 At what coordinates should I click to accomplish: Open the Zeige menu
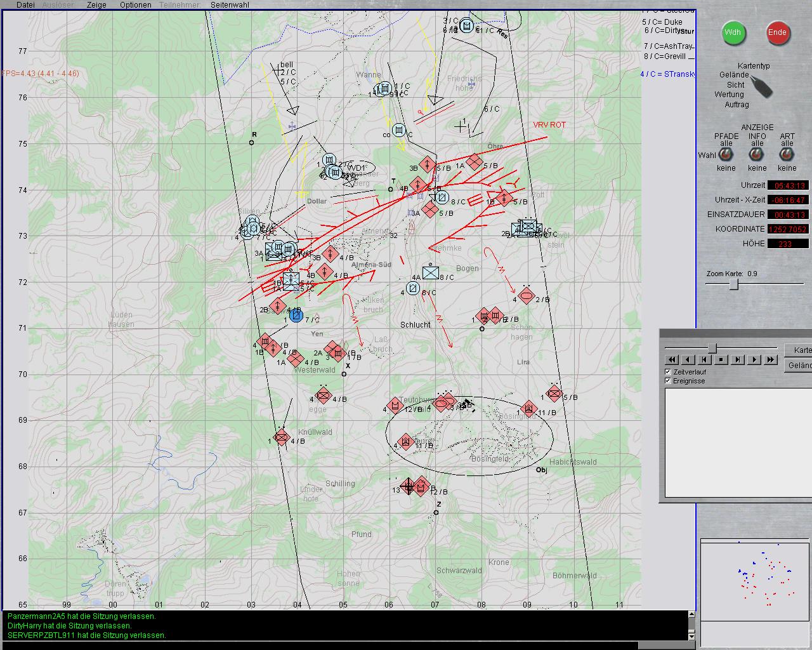(x=96, y=5)
